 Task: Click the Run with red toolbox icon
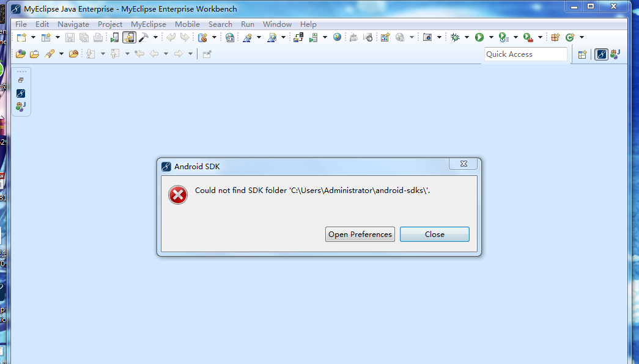[x=528, y=37]
